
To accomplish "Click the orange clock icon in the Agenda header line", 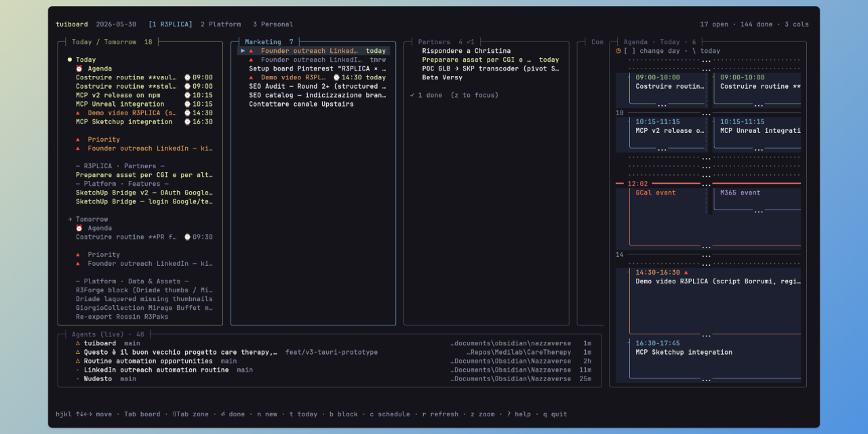I will 618,51.
